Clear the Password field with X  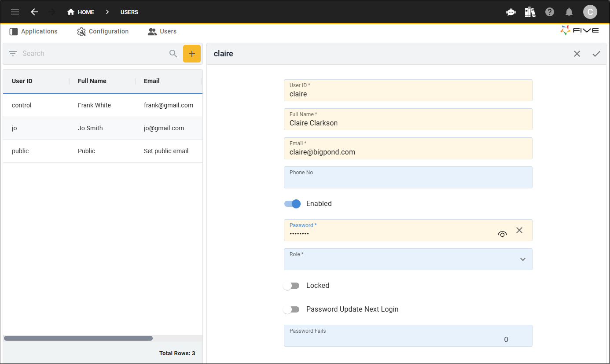coord(519,230)
